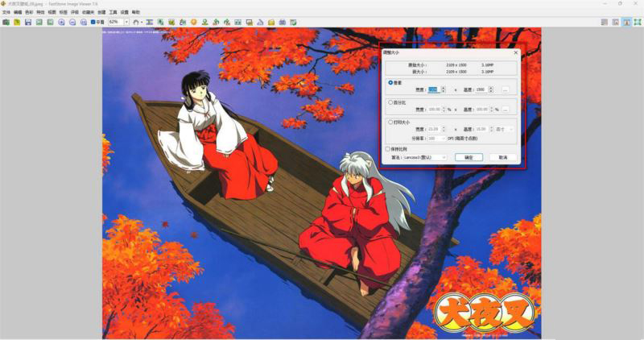Click the highlighted windowed view mode icon
644x340 pixels.
coord(626,23)
